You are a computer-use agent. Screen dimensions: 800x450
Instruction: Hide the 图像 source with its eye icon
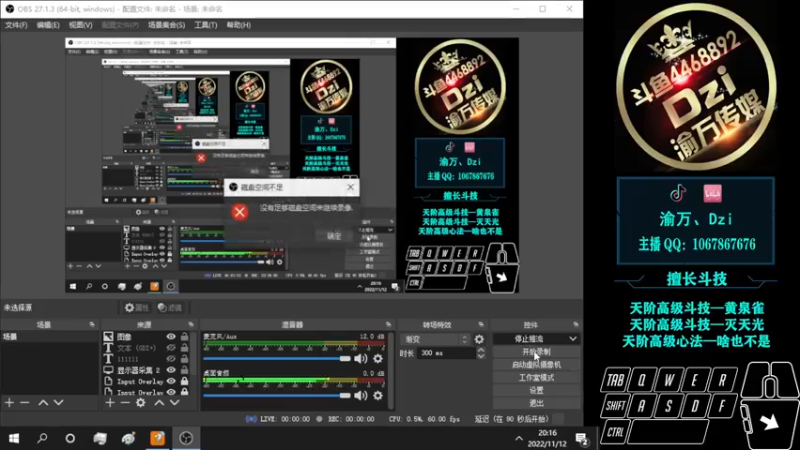(x=171, y=337)
